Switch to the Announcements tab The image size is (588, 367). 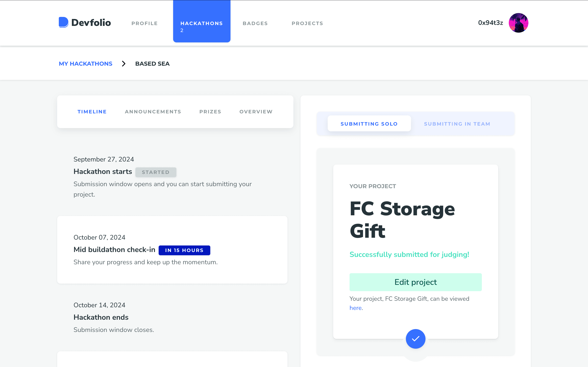pyautogui.click(x=153, y=112)
